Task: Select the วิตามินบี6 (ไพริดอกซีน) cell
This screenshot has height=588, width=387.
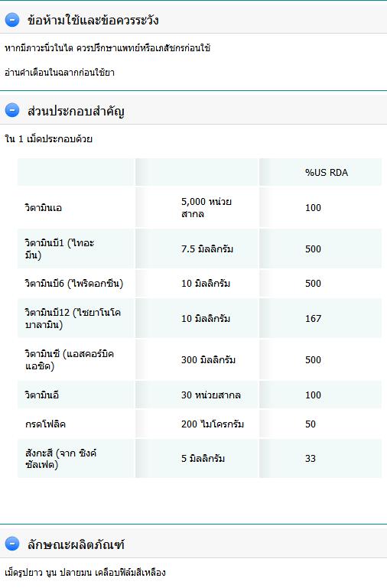Action: pyautogui.click(x=74, y=284)
